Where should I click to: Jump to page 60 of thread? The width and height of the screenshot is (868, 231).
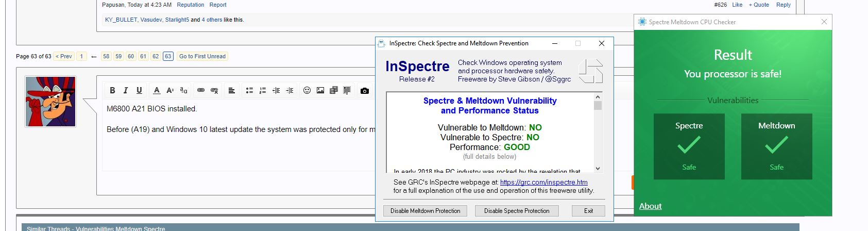(131, 56)
